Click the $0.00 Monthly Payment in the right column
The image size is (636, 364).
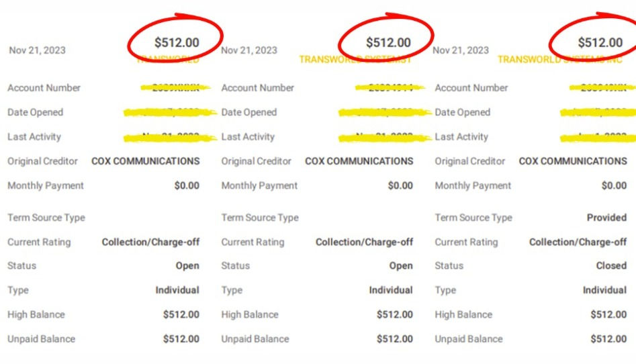(x=614, y=185)
